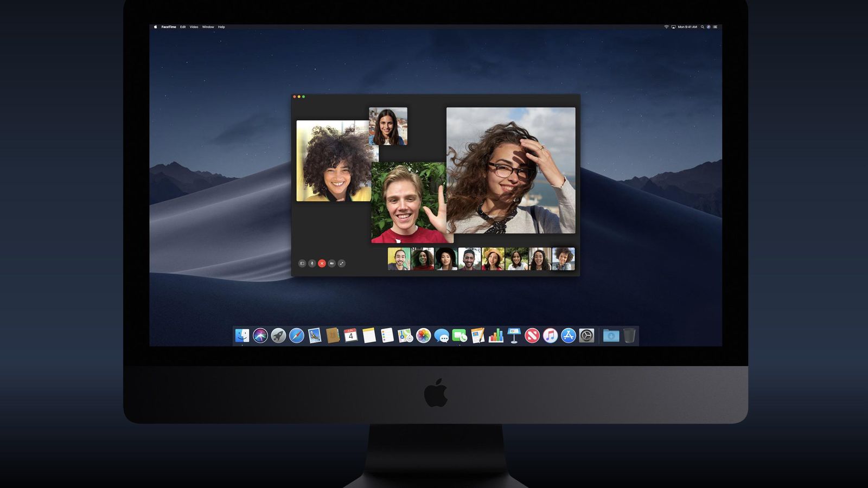Zoom the FaceTime window green button
Screen dimensions: 868x488
click(303, 97)
